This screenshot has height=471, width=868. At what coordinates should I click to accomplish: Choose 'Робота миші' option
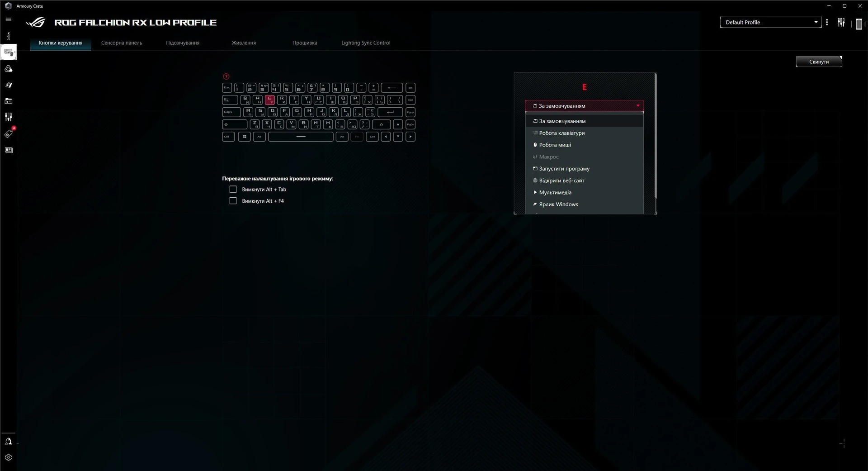tap(584, 145)
